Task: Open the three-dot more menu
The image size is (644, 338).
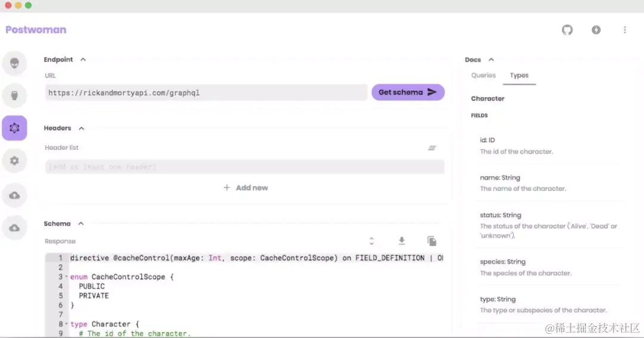Action: pyautogui.click(x=625, y=30)
